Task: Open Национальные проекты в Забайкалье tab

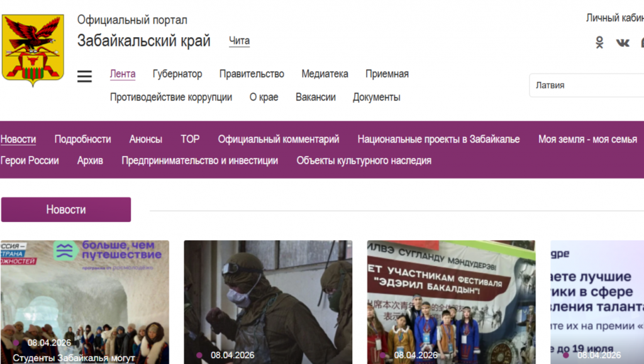Action: (x=438, y=140)
